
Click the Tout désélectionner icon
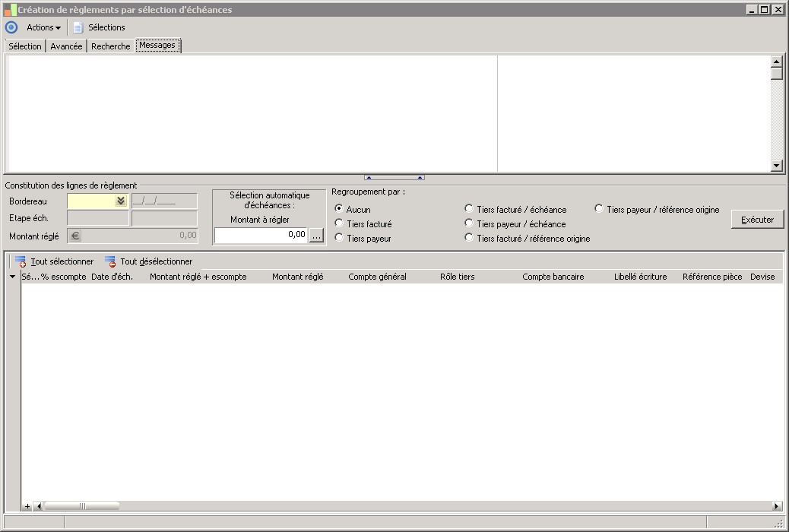pyautogui.click(x=109, y=261)
